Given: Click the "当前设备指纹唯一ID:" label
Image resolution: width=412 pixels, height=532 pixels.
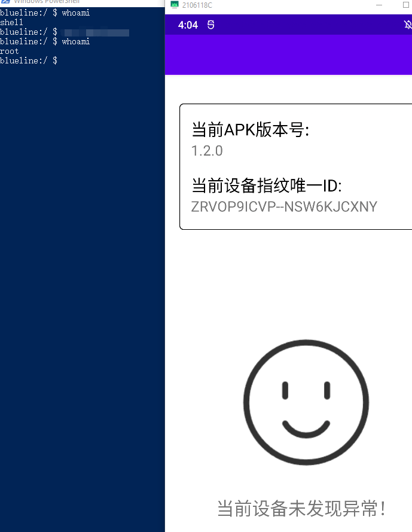Looking at the screenshot, I should pos(267,186).
